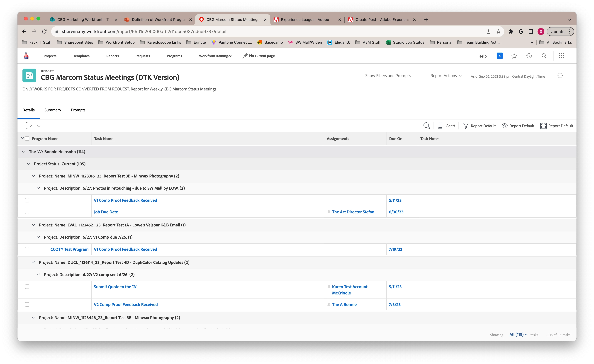Image resolution: width=594 pixels, height=364 pixels.
Task: Open the Report Actions dropdown
Action: tap(446, 76)
